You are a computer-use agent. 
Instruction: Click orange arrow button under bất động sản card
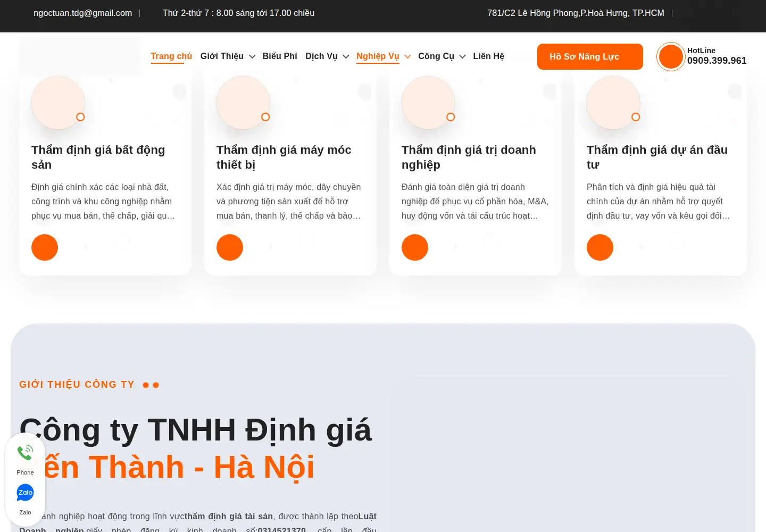tap(45, 247)
